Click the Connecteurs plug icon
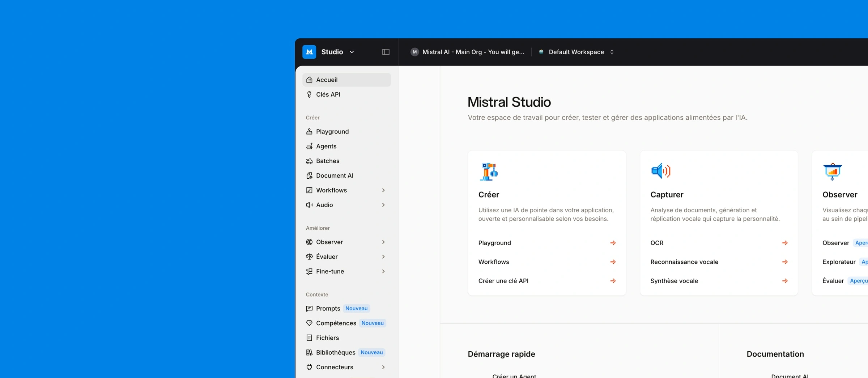The width and height of the screenshot is (868, 378). point(309,367)
